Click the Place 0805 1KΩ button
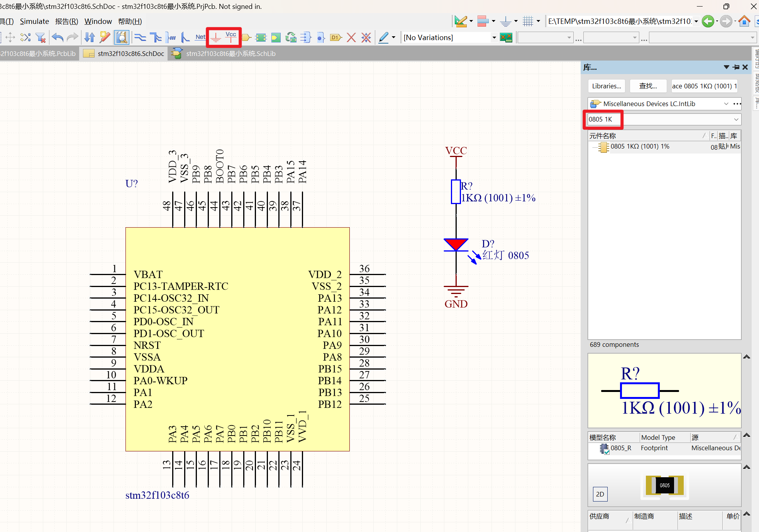This screenshot has height=532, width=759. click(x=704, y=86)
